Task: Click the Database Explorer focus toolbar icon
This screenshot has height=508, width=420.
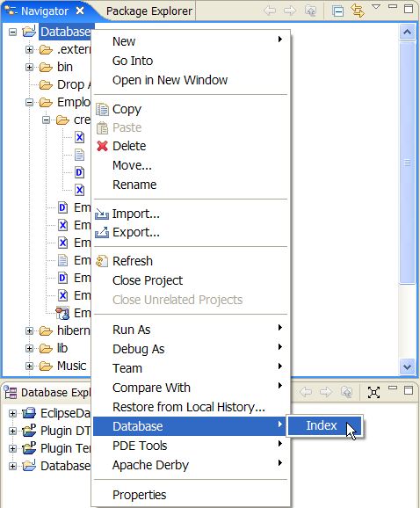Action: pyautogui.click(x=373, y=392)
